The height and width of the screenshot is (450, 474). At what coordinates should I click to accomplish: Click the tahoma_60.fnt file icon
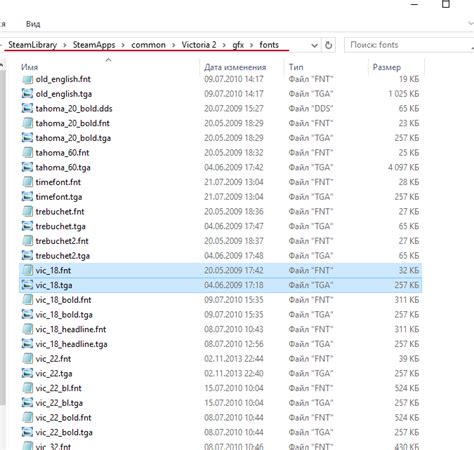click(27, 153)
